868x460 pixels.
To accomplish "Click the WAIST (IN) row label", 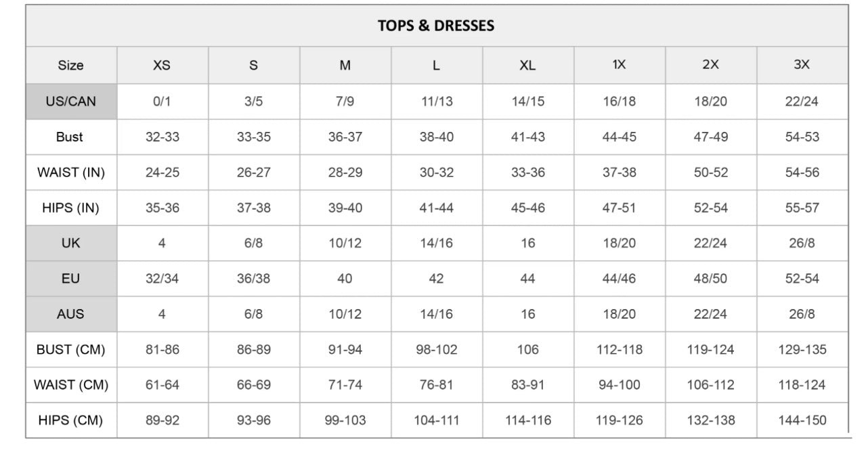I will pos(71,172).
